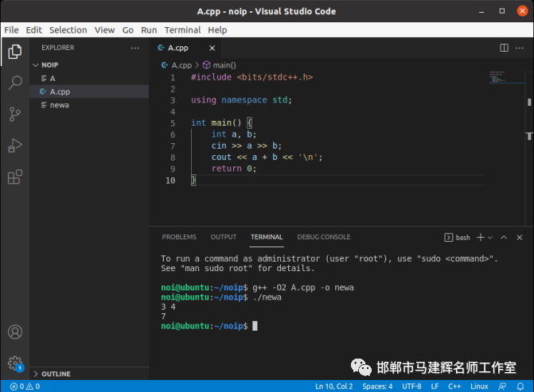This screenshot has height=392, width=534.
Task: Open notifications bell in status bar
Action: point(520,386)
